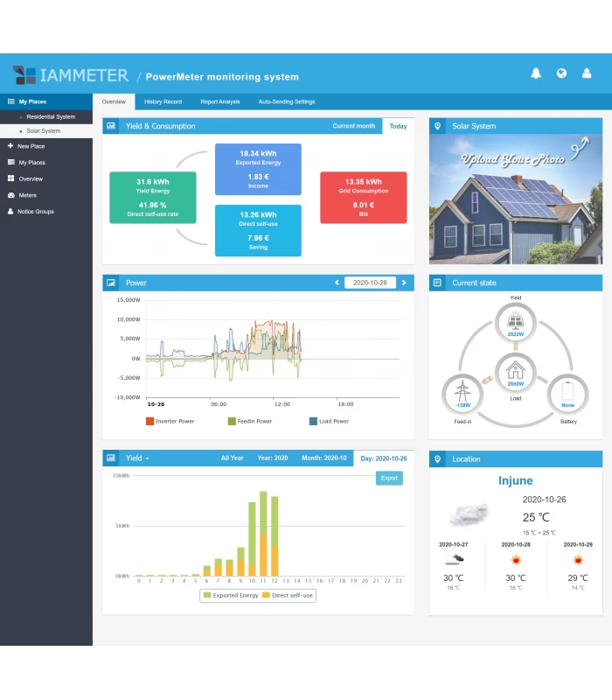
Task: Switch to the Overview tab
Action: (114, 101)
